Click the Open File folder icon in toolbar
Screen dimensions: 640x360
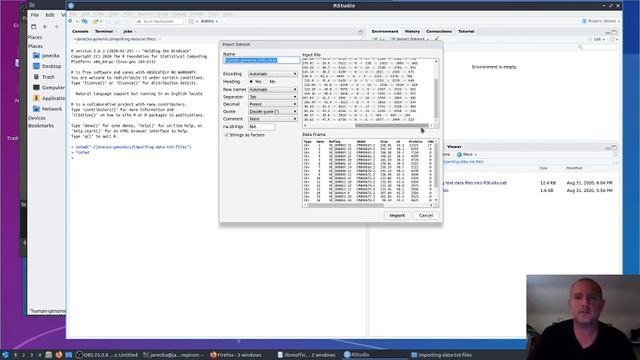(x=96, y=21)
